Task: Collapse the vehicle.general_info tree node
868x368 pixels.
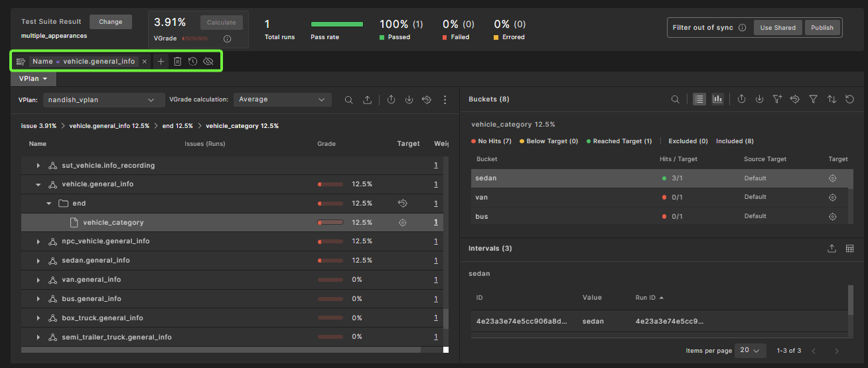Action: (x=38, y=184)
